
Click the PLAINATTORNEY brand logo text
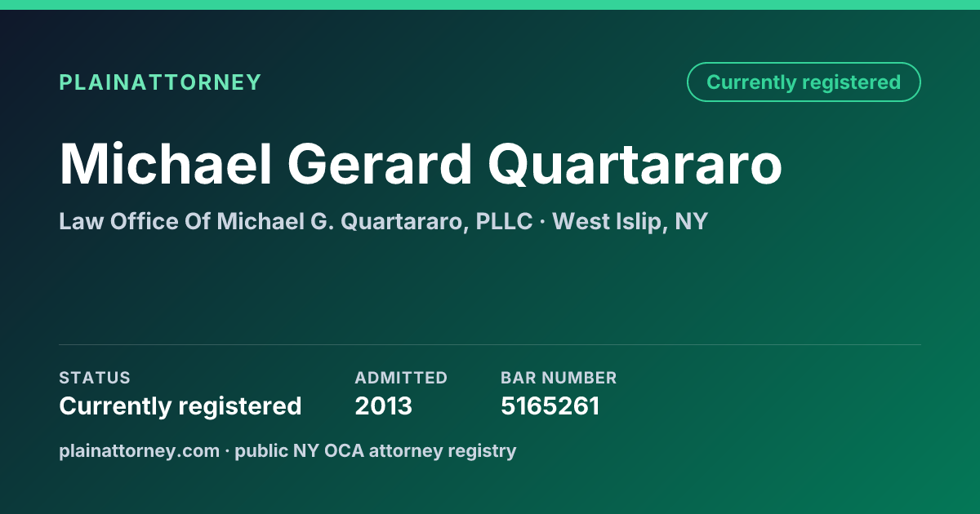click(160, 82)
